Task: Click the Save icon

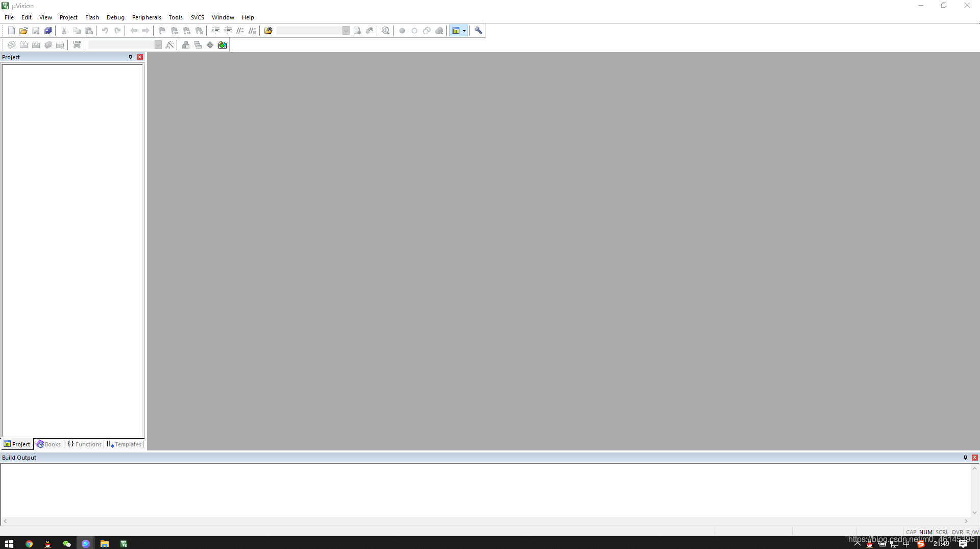Action: tap(36, 31)
